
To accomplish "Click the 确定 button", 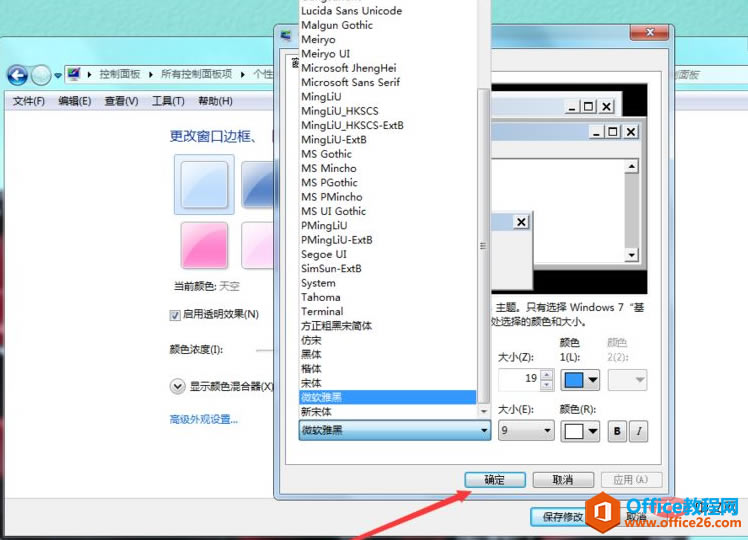I will click(495, 480).
